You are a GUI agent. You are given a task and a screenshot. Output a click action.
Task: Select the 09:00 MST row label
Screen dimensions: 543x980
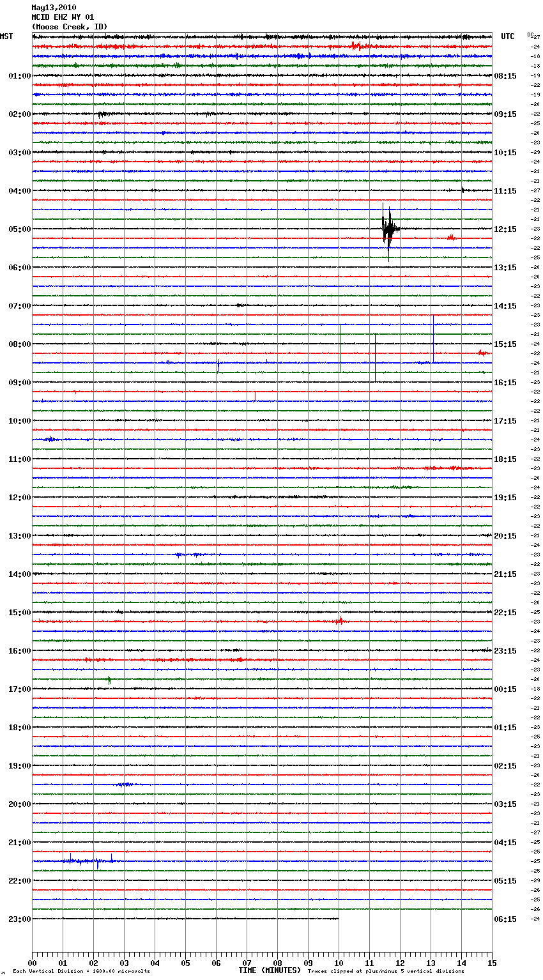[19, 383]
